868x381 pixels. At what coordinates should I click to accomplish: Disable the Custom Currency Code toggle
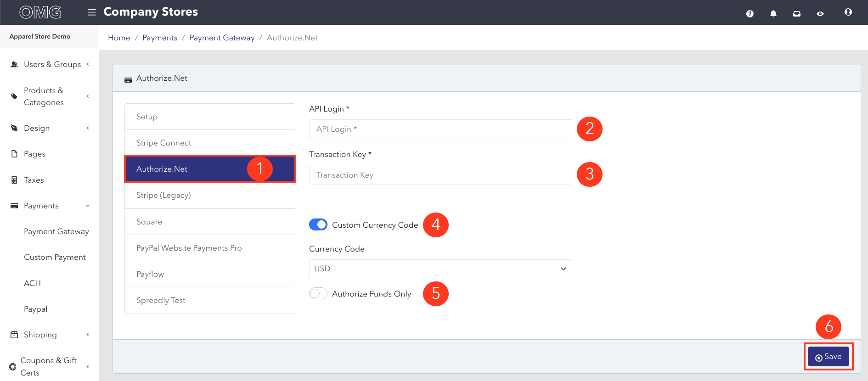pos(318,224)
